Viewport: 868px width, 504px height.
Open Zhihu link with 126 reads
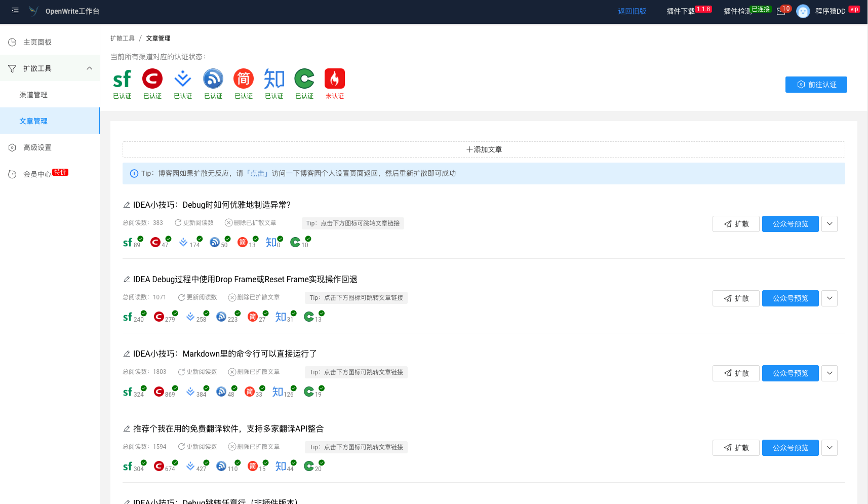(x=278, y=392)
